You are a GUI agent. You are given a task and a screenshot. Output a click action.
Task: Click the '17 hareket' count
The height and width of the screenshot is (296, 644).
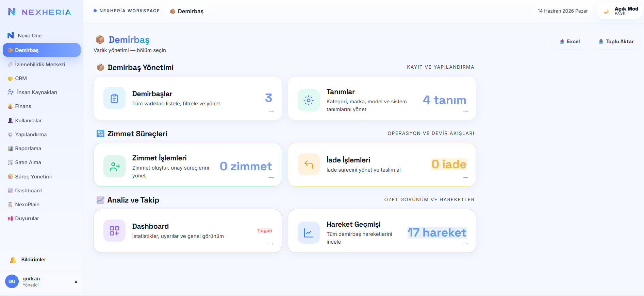coord(437,232)
